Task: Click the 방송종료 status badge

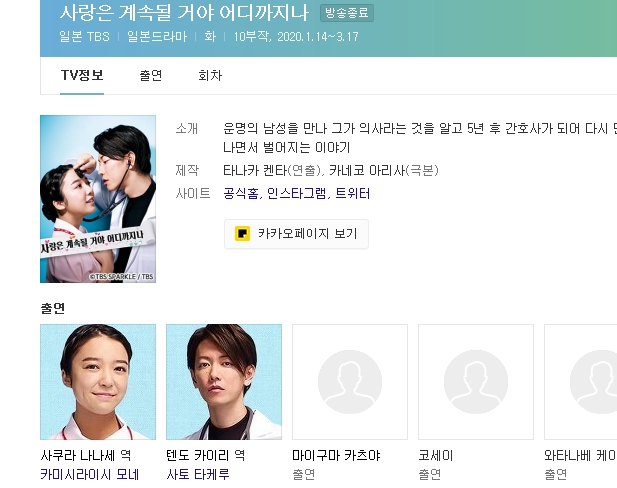Action: [347, 13]
